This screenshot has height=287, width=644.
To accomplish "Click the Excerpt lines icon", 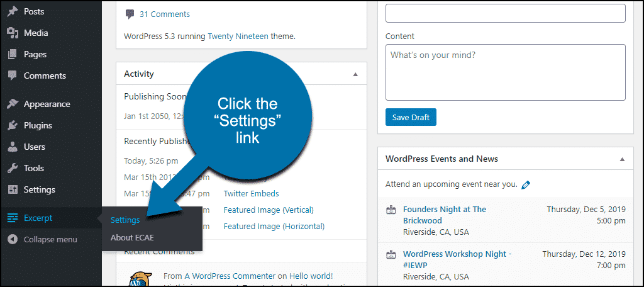I will click(13, 218).
